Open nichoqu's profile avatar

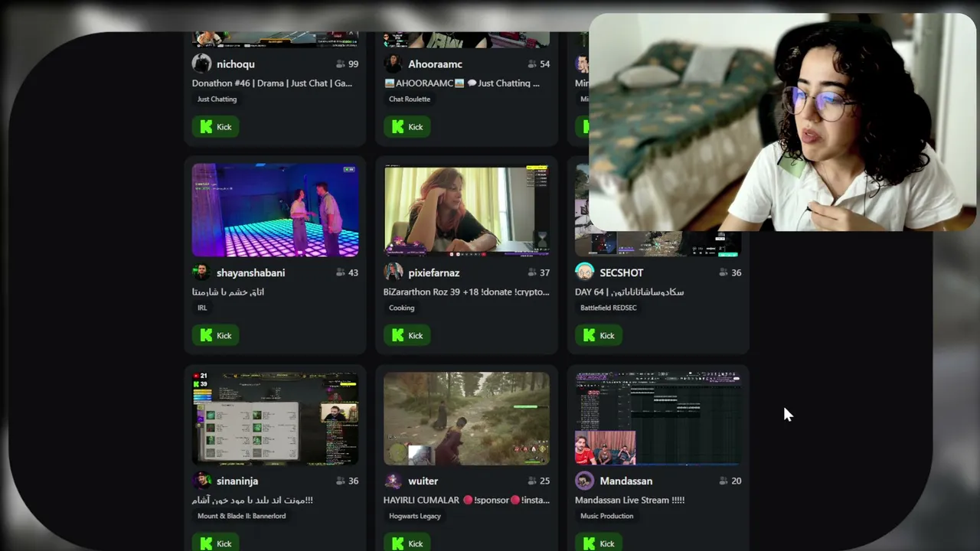(201, 64)
